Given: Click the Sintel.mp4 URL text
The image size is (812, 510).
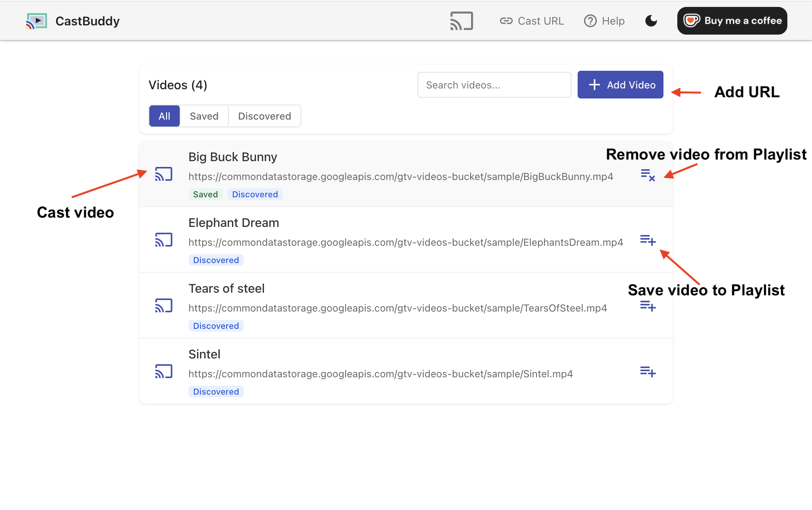Looking at the screenshot, I should click(x=381, y=374).
